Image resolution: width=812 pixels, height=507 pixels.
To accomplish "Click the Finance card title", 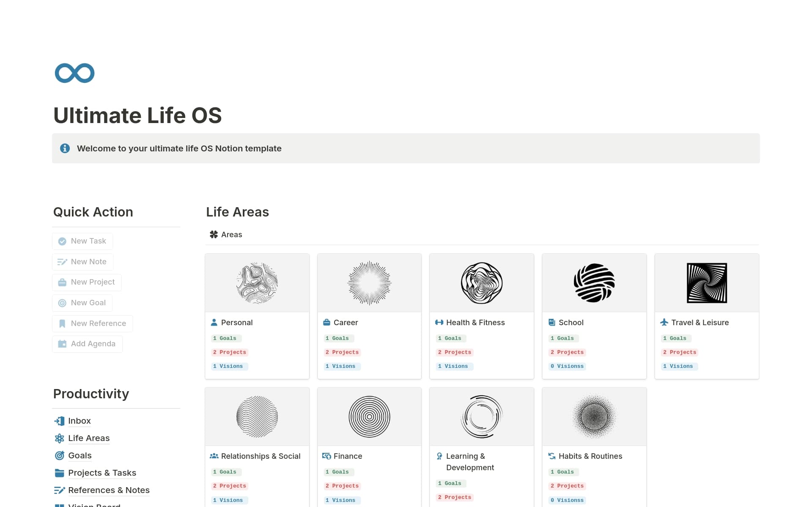I will pyautogui.click(x=348, y=456).
